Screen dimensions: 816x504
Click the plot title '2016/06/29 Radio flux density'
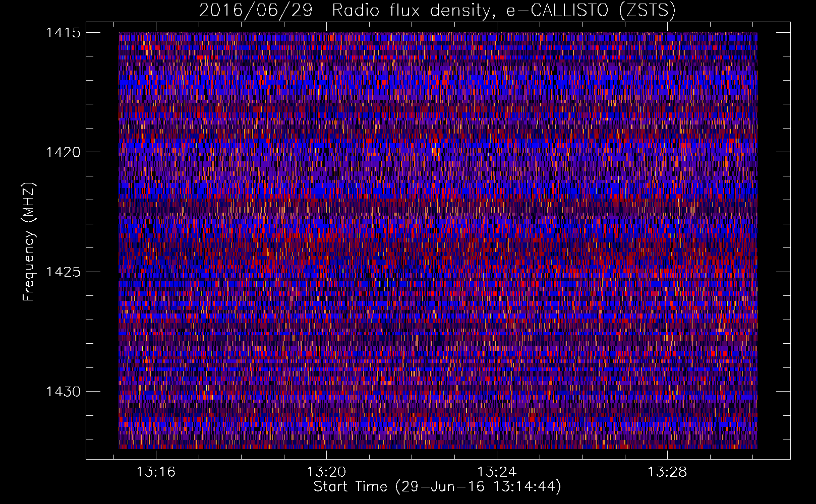(x=437, y=11)
